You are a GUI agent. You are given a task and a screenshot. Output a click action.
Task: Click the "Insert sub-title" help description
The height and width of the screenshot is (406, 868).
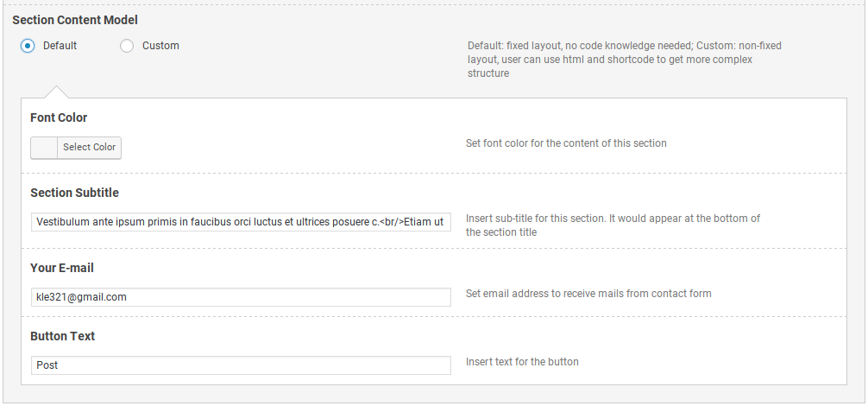(x=613, y=225)
